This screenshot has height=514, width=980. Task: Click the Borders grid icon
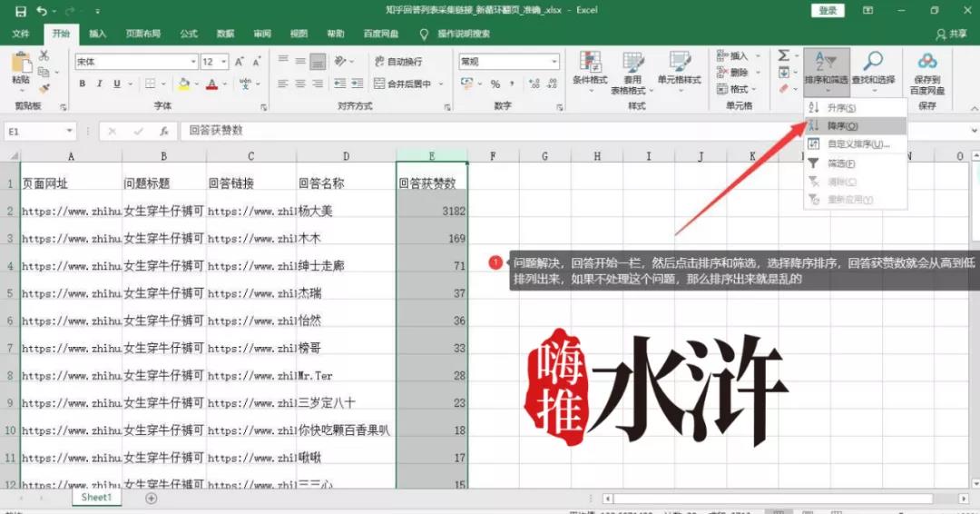(150, 84)
